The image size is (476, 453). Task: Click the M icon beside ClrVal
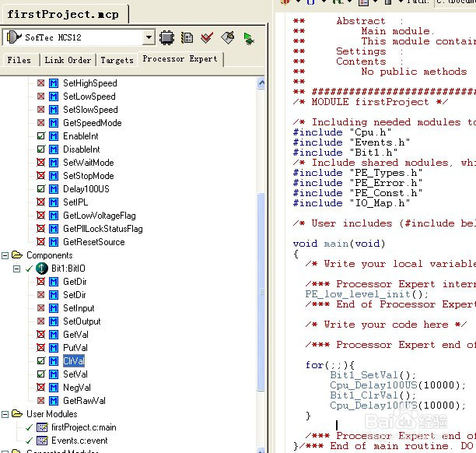tap(54, 361)
